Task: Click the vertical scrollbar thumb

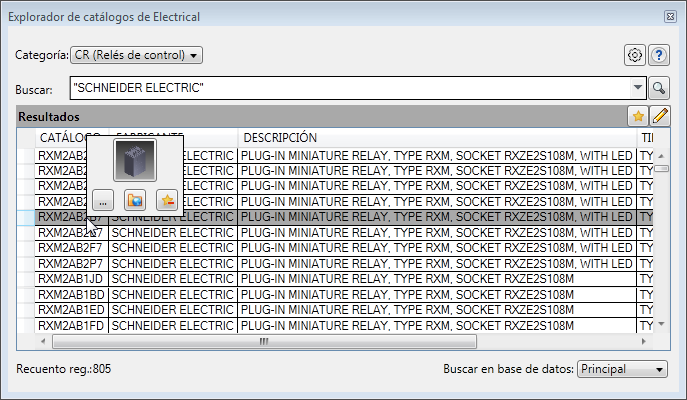Action: pyautogui.click(x=661, y=169)
